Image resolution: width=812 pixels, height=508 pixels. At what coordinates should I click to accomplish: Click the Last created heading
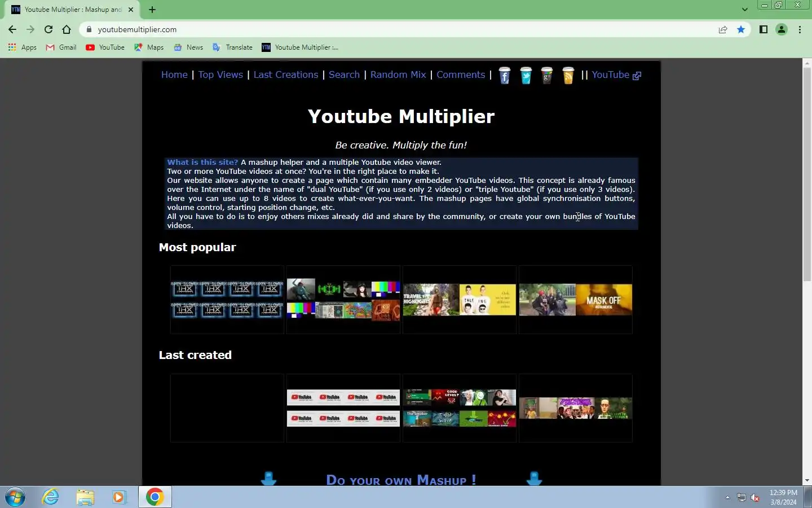point(195,355)
